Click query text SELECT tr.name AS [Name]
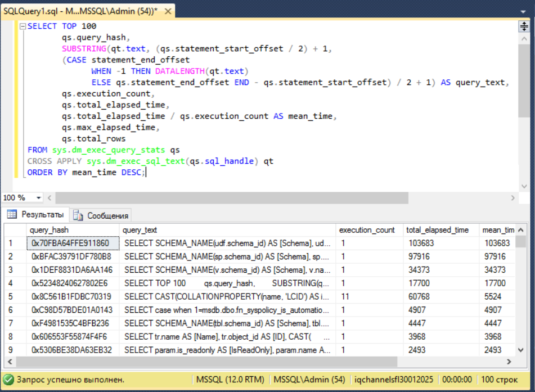Screen dimensions: 535x392 tap(228, 337)
